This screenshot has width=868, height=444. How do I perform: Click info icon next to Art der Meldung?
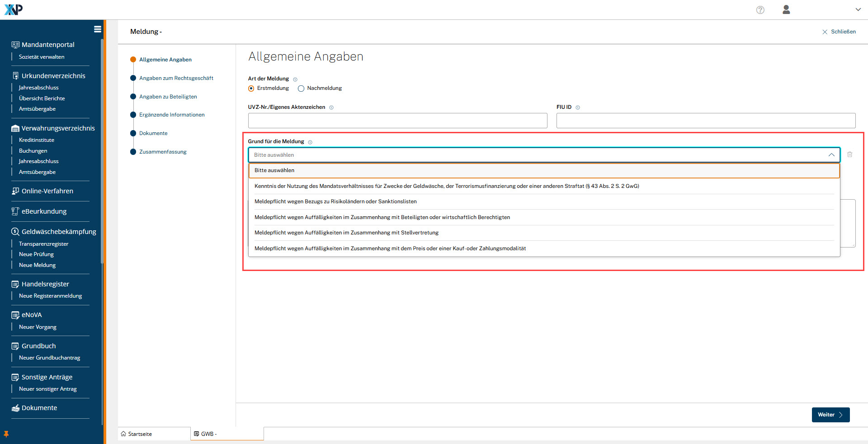click(x=295, y=79)
